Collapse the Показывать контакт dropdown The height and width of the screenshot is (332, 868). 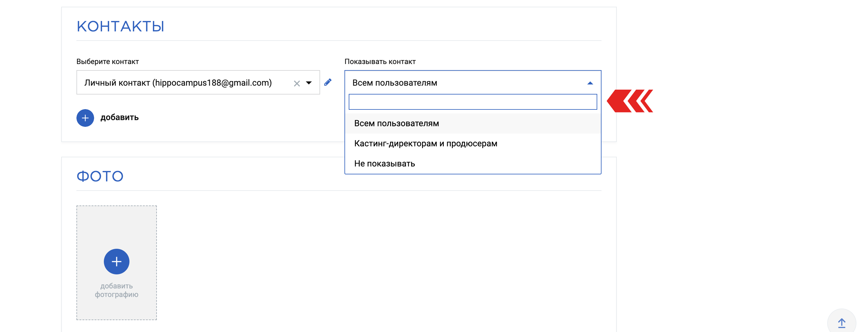click(x=590, y=83)
